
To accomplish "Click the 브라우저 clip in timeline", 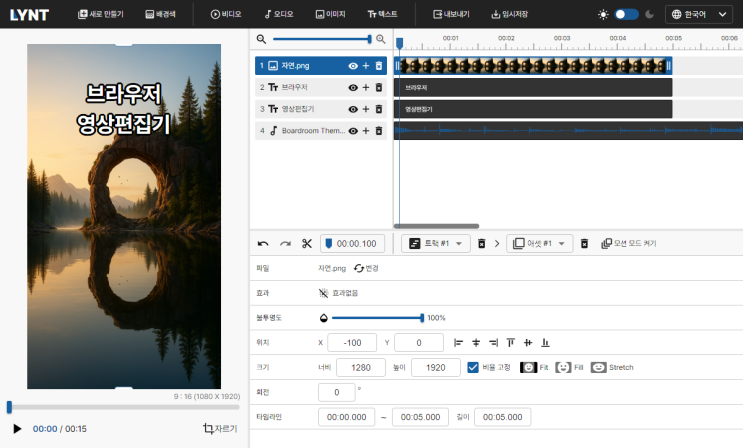I will (533, 88).
